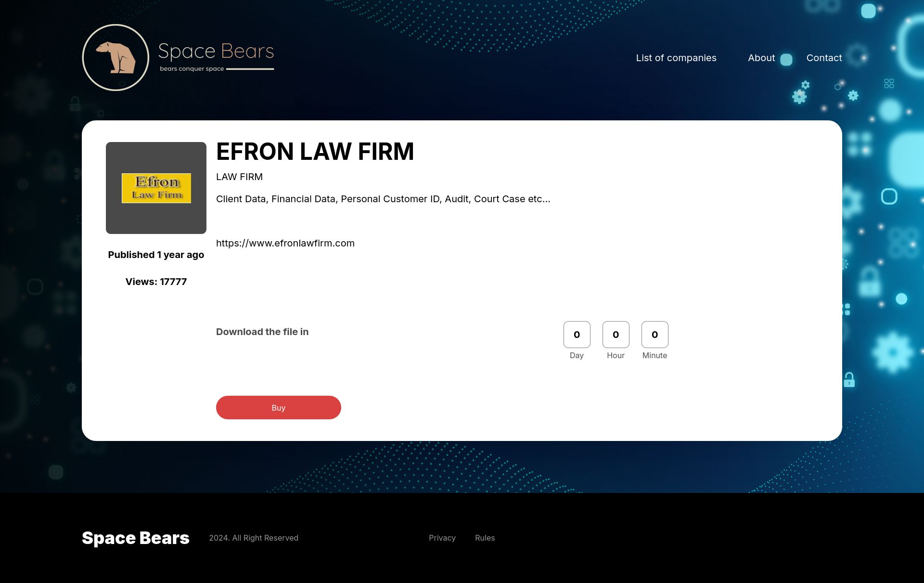
Task: Click the Minute countdown box
Action: [x=654, y=335]
